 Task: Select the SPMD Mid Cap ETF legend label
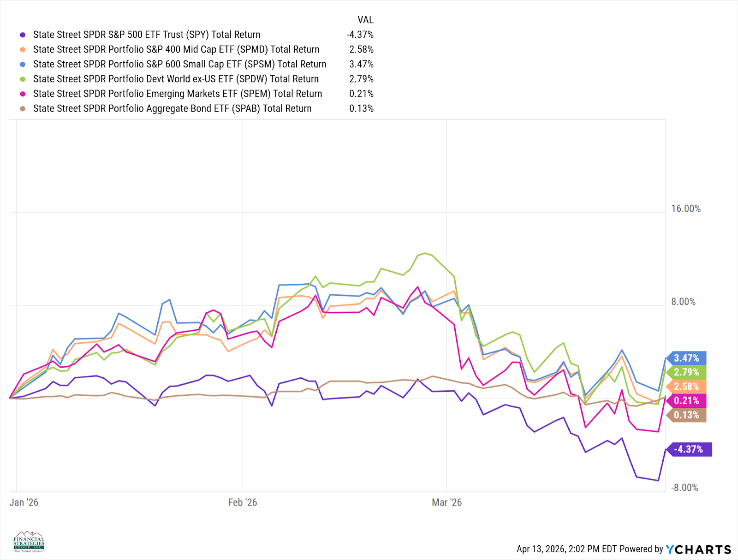click(x=176, y=49)
